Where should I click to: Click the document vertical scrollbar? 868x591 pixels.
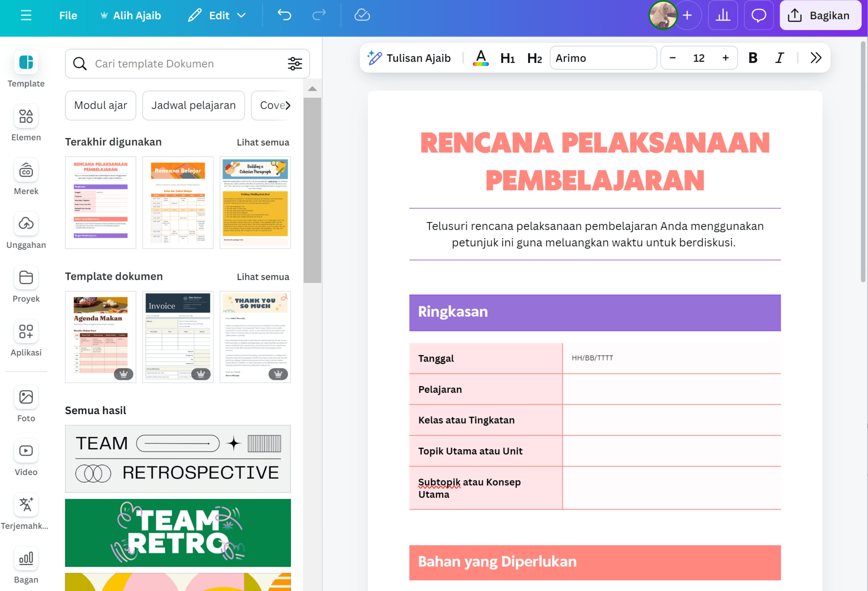[863, 161]
